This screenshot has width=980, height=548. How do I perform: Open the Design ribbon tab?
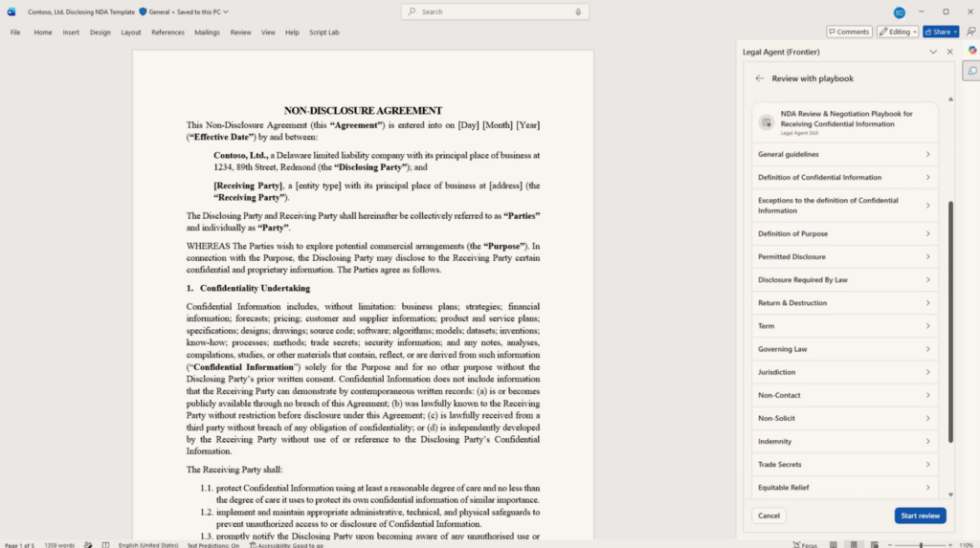(100, 33)
